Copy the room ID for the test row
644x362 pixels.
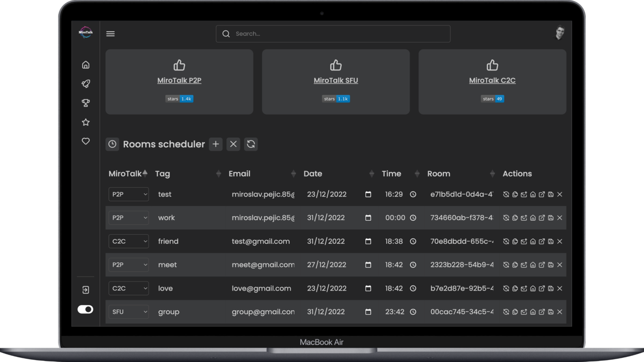point(515,194)
